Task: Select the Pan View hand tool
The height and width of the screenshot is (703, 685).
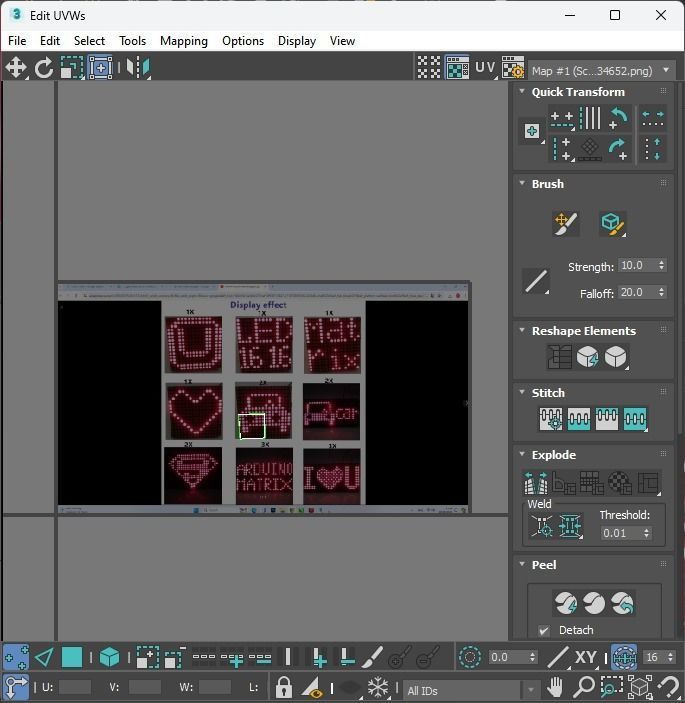Action: (x=555, y=687)
